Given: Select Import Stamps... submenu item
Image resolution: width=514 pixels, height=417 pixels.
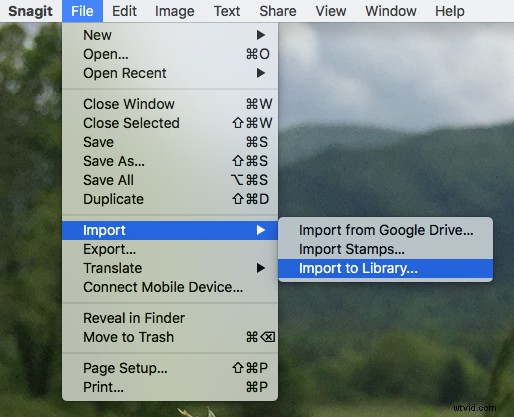Looking at the screenshot, I should (x=386, y=249).
